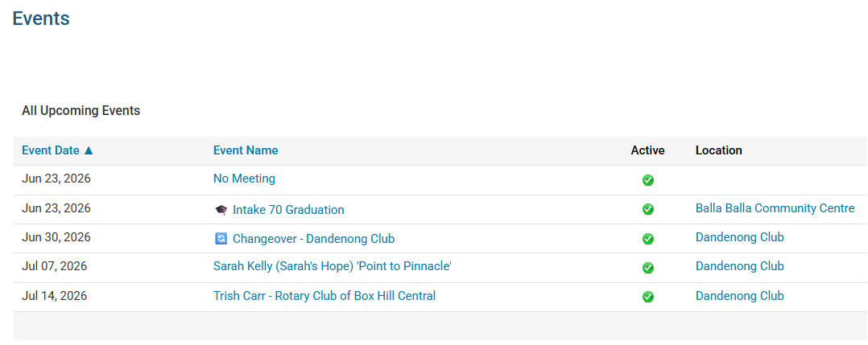Image resolution: width=868 pixels, height=345 pixels.
Task: Open Changeover - Dandenong Club event
Action: pyautogui.click(x=313, y=239)
